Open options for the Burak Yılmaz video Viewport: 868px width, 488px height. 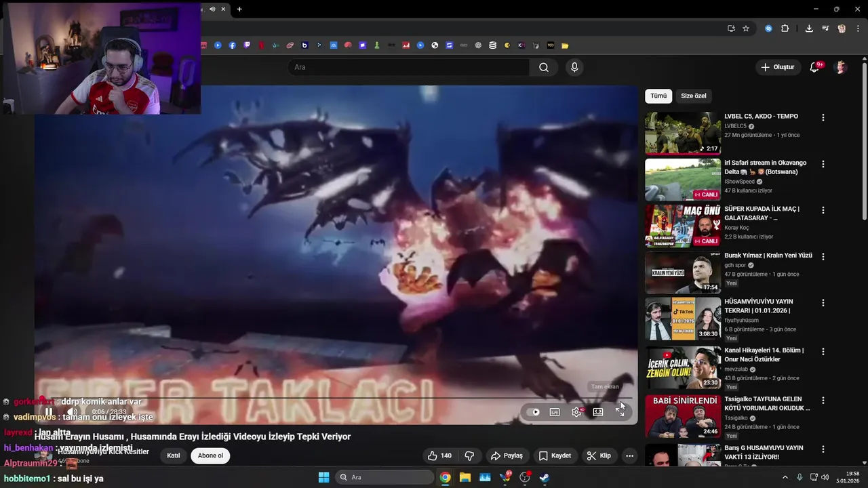pyautogui.click(x=823, y=257)
